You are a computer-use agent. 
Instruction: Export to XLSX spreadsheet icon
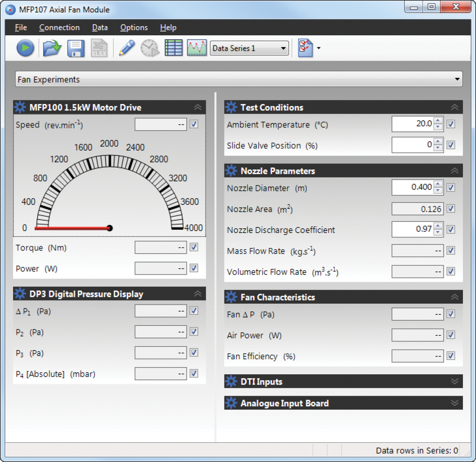tap(99, 48)
